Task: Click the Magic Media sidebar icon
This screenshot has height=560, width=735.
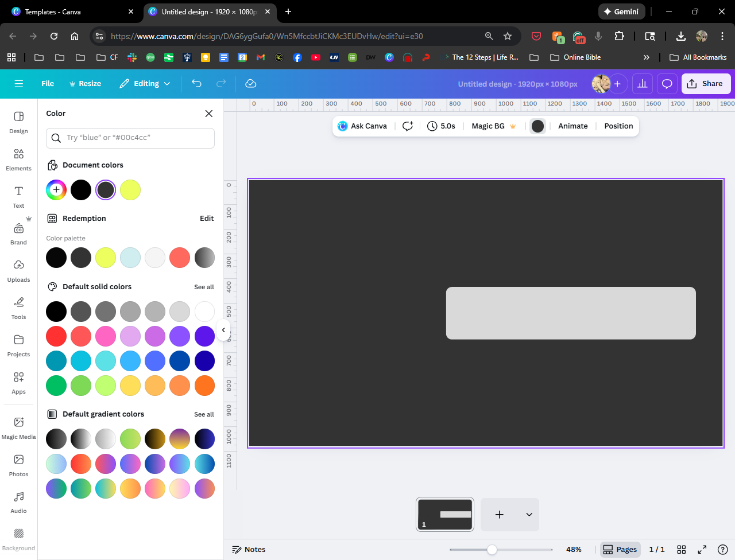Action: [18, 428]
